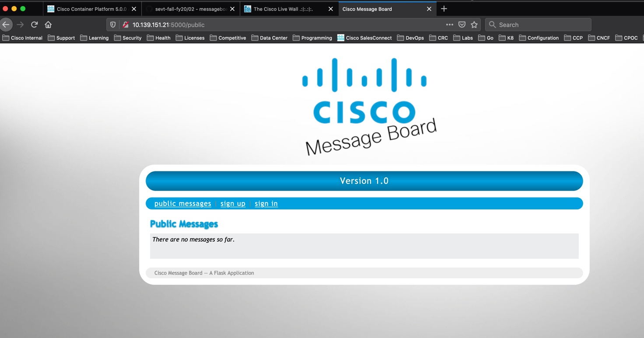Viewport: 644px width, 338px height.
Task: Open Learning bookmarks folder
Action: (x=94, y=38)
